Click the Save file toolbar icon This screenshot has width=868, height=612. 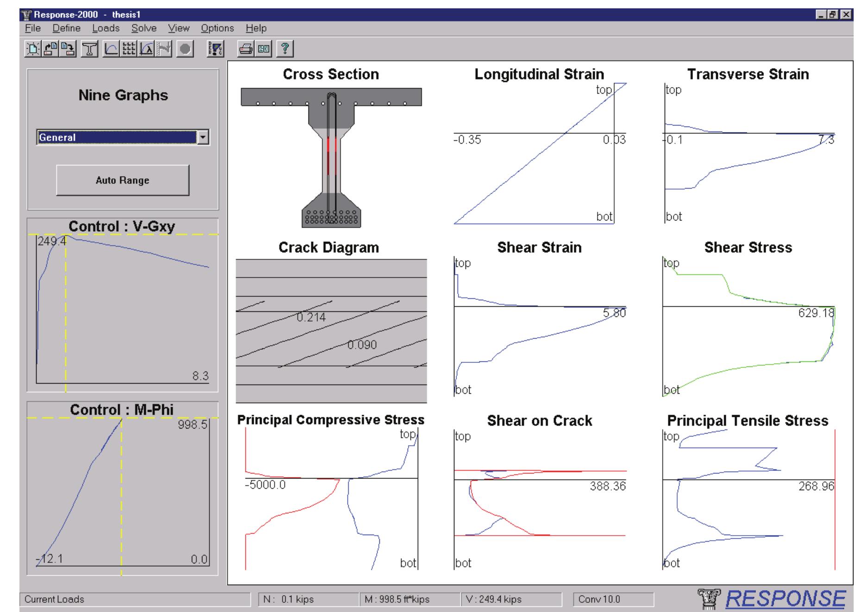(68, 49)
